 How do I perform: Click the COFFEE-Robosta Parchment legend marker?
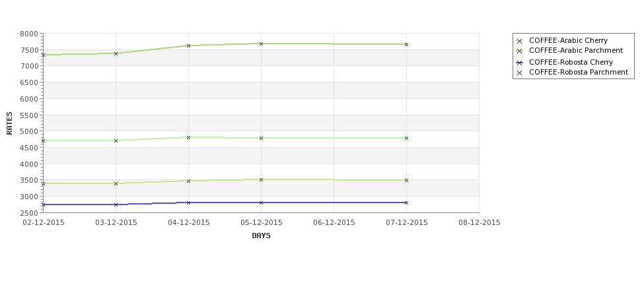pos(520,73)
